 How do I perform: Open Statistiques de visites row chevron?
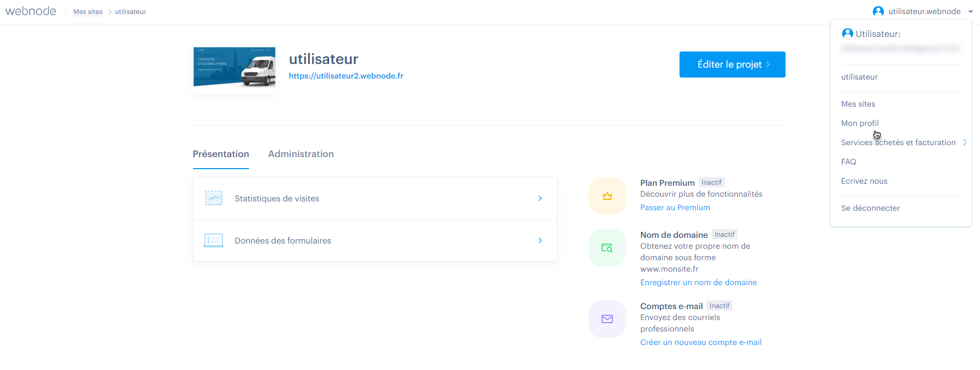540,198
